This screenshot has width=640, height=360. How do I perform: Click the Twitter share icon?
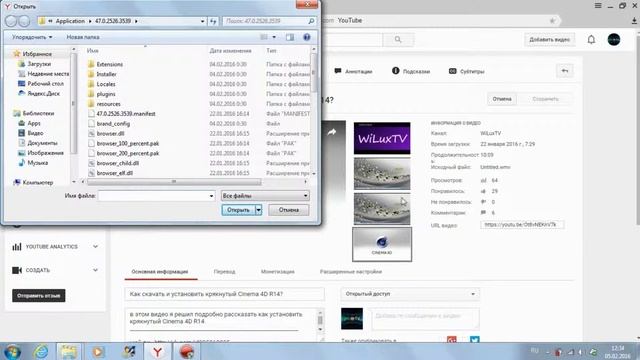474,339
